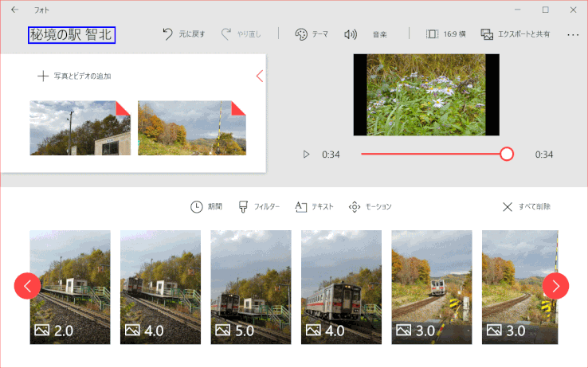
Task: Select the railroad crossing pole library thumbnail
Action: (x=192, y=127)
